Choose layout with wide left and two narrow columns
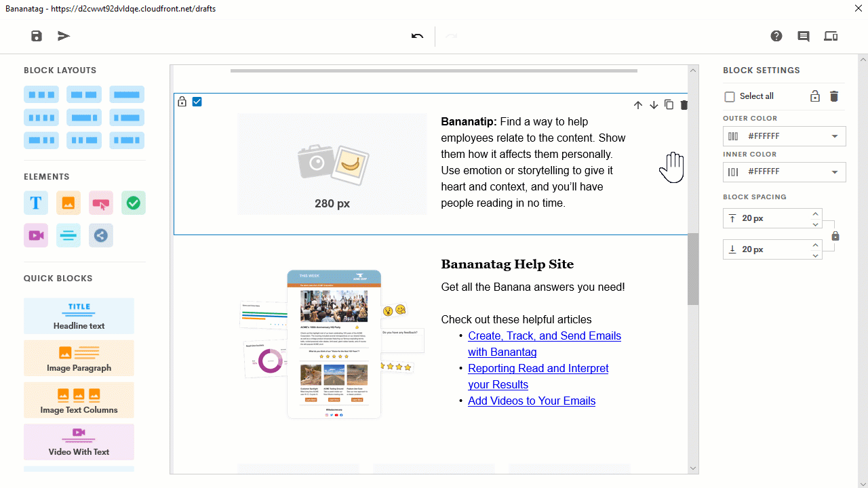This screenshot has height=488, width=868. tap(41, 140)
